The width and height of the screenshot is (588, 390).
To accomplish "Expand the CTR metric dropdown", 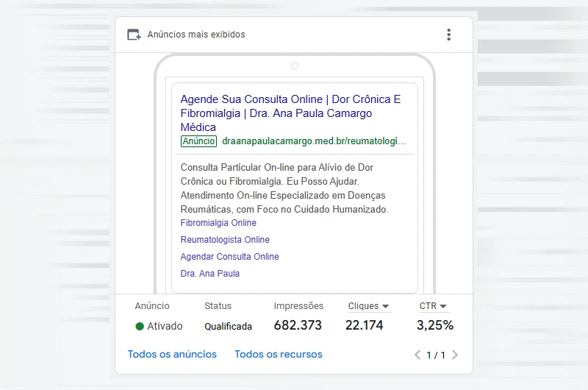I will click(434, 306).
